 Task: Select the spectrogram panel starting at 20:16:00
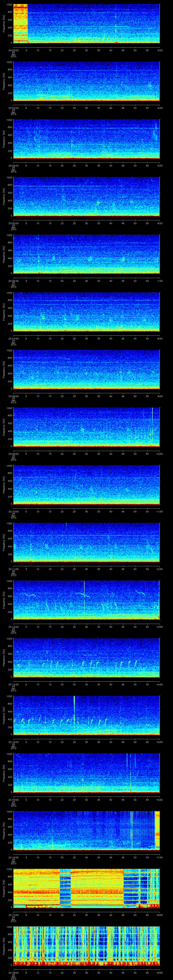pos(87,831)
